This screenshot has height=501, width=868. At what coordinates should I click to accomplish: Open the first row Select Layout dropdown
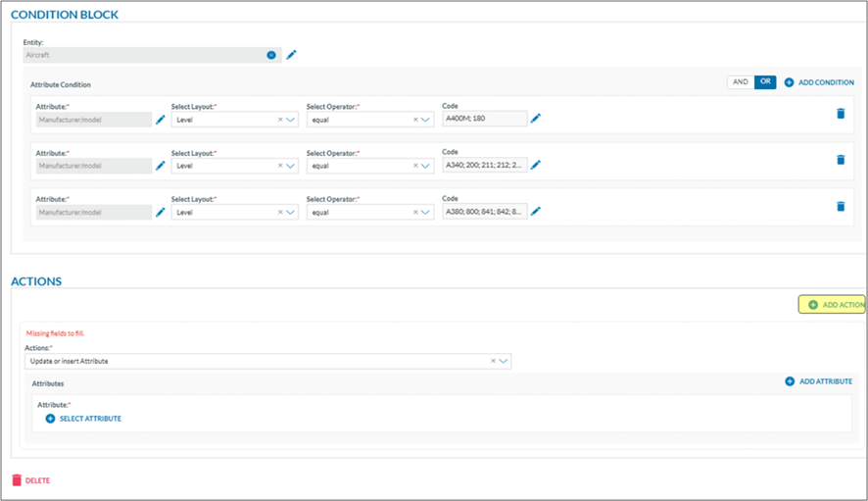coord(291,120)
